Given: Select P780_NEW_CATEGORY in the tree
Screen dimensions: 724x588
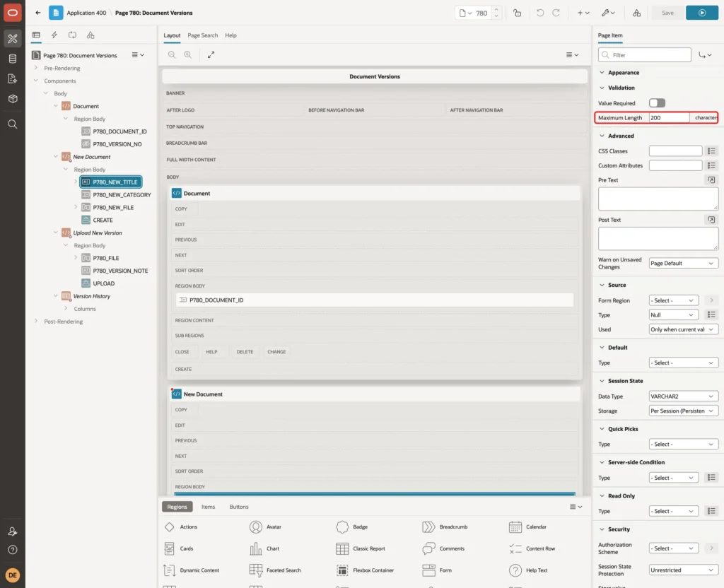Looking at the screenshot, I should coord(122,195).
